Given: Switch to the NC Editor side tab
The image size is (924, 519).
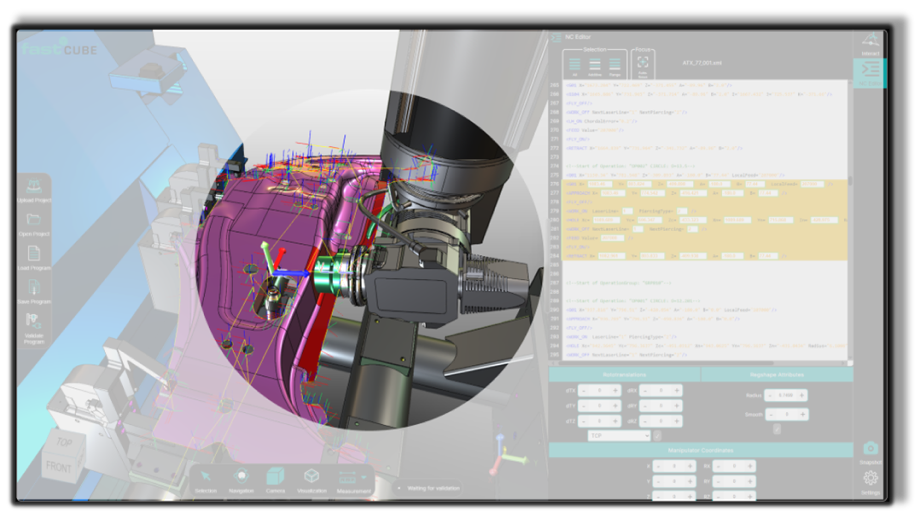Looking at the screenshot, I should tap(870, 72).
